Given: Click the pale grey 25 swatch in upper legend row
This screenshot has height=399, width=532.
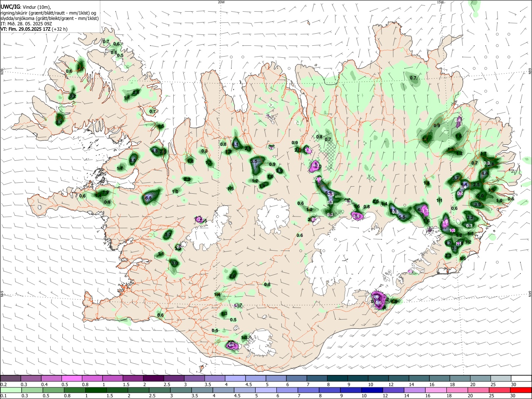Looking at the screenshot, I should 501,378.
